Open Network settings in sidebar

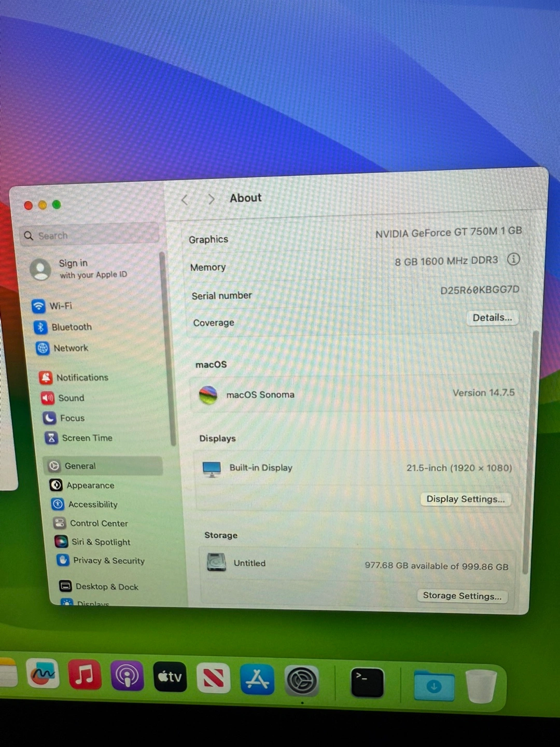click(62, 348)
